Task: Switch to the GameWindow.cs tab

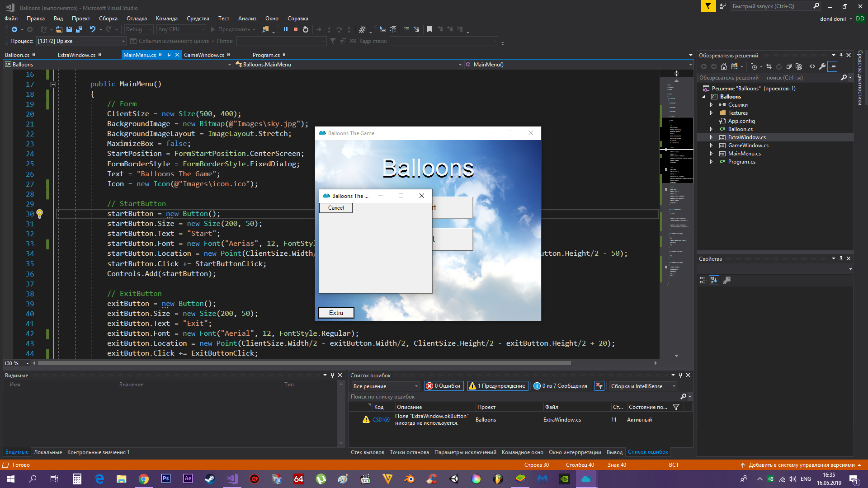Action: point(204,55)
